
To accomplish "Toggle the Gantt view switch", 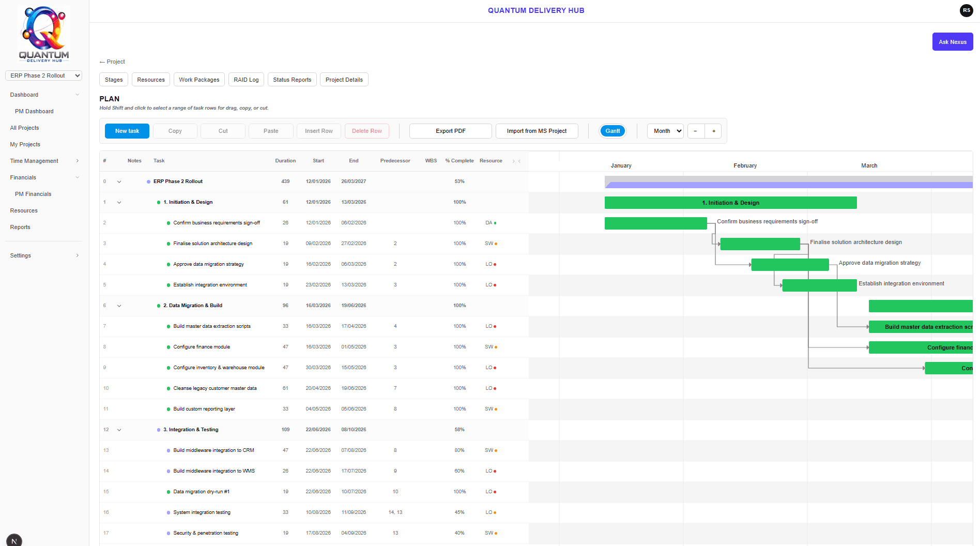I will (x=612, y=131).
